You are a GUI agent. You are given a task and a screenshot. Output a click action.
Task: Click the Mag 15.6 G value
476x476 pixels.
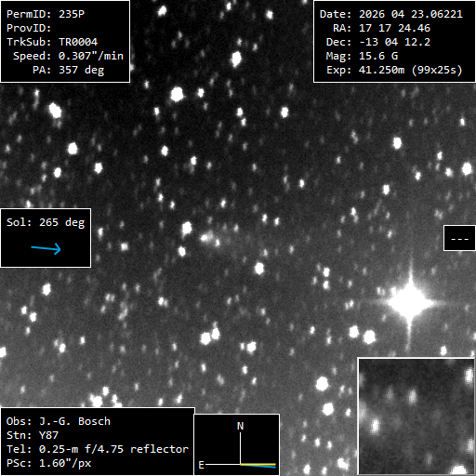point(378,56)
